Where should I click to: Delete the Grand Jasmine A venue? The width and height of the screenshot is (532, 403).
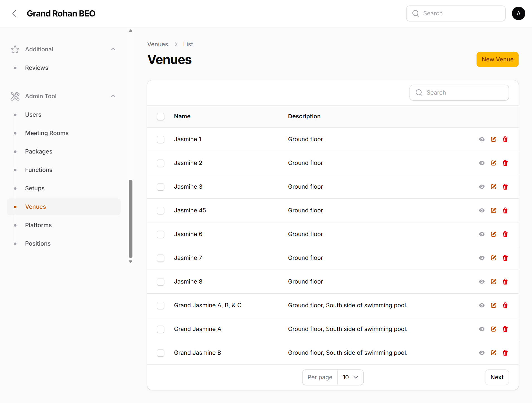(x=505, y=329)
